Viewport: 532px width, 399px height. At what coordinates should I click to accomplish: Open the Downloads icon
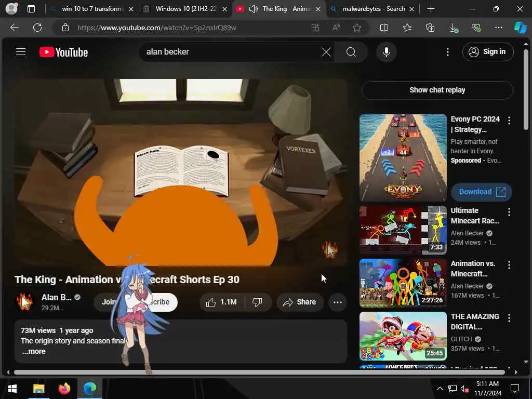[x=453, y=28]
